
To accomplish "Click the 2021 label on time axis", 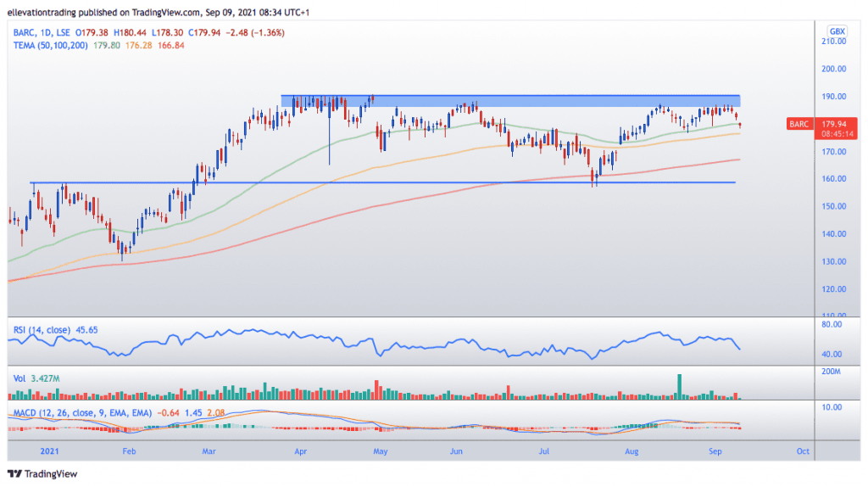I will click(x=49, y=451).
